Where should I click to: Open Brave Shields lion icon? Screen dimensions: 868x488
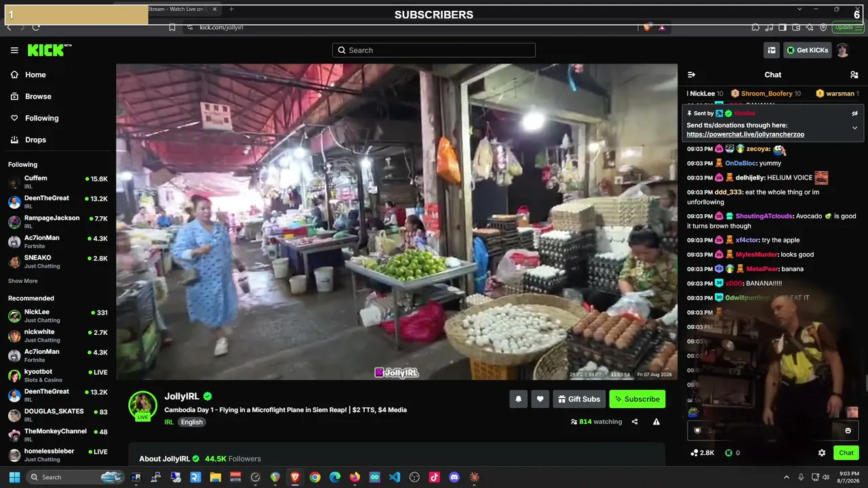pos(647,27)
